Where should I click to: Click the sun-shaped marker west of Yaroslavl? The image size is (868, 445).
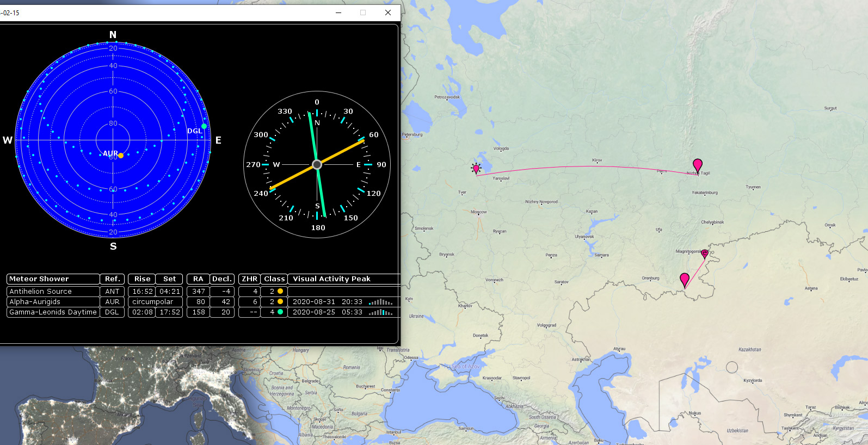[476, 169]
